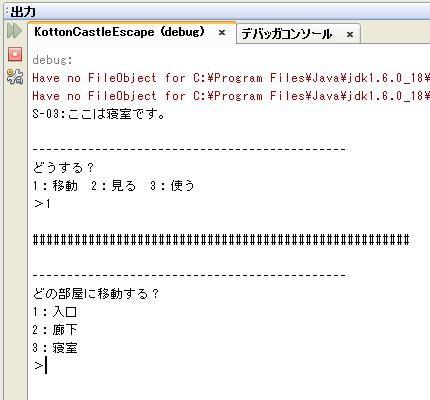The image size is (430, 400).
Task: Click the S-03 ここは寝室です line
Action: 99,114
